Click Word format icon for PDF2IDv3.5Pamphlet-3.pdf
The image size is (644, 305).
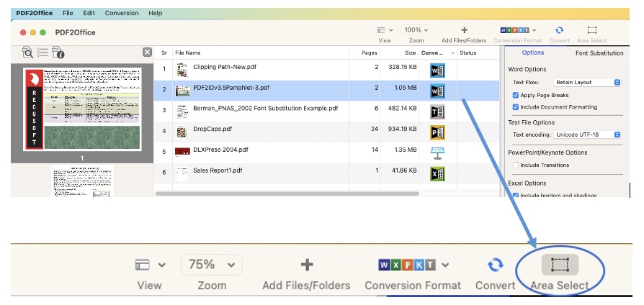point(437,91)
